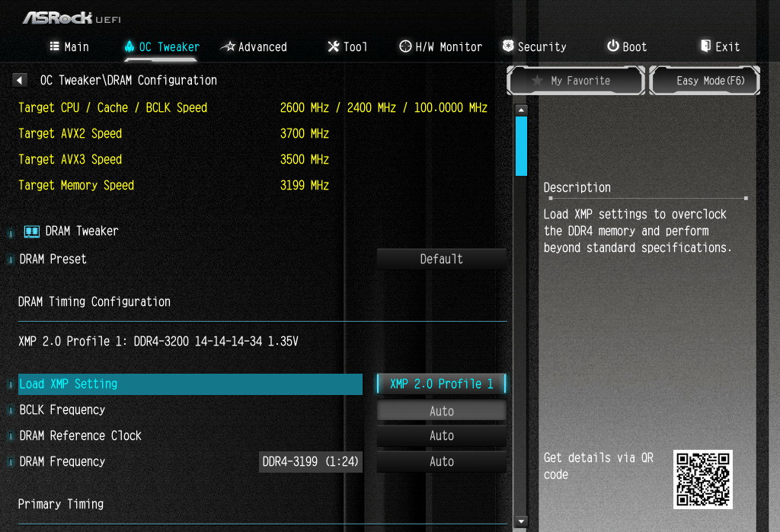Click the Primary Timing heading

point(61,504)
